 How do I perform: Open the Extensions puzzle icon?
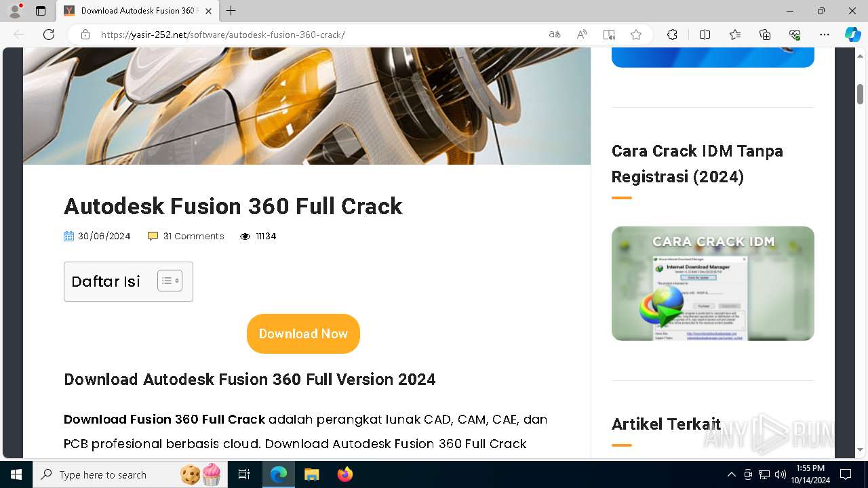coord(672,35)
